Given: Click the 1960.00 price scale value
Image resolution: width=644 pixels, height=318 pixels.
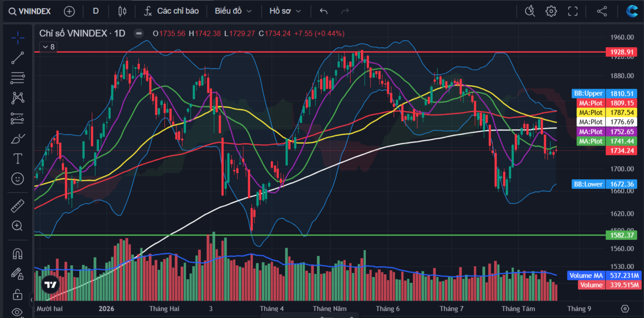Looking at the screenshot, I should coord(622,37).
